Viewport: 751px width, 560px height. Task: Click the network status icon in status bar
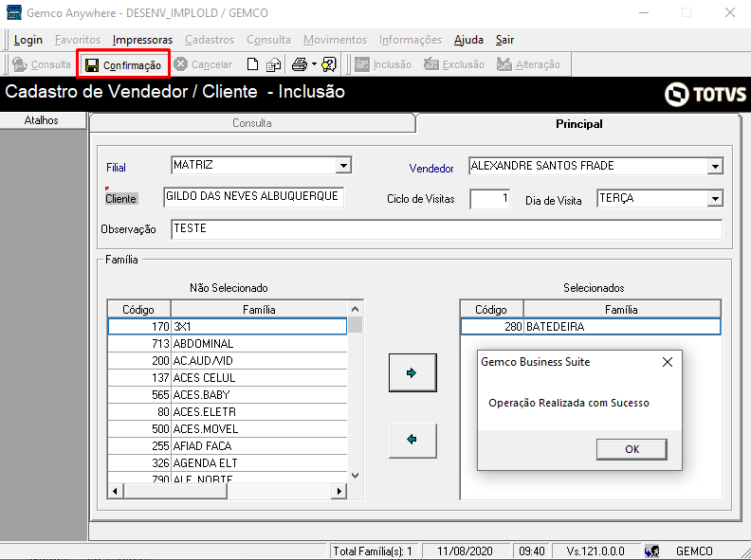(651, 551)
